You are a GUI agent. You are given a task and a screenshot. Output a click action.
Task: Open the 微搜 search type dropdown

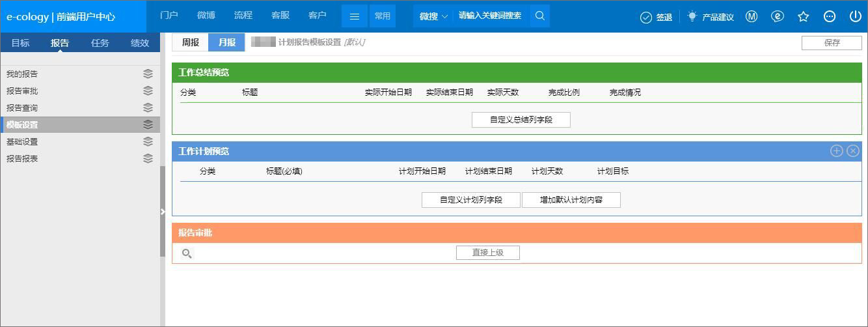coord(433,16)
